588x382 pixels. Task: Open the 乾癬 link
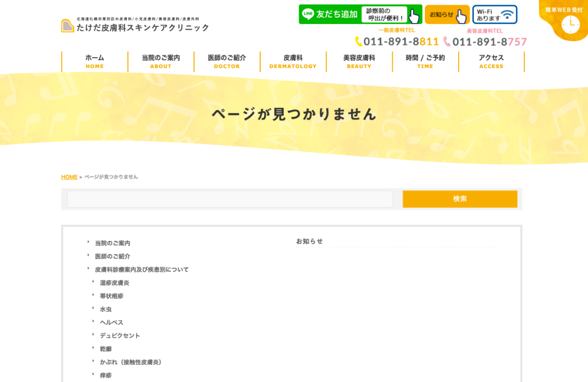tap(106, 349)
